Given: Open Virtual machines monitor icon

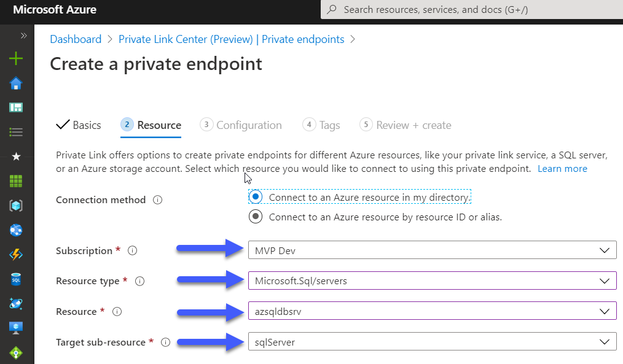Looking at the screenshot, I should click(16, 328).
